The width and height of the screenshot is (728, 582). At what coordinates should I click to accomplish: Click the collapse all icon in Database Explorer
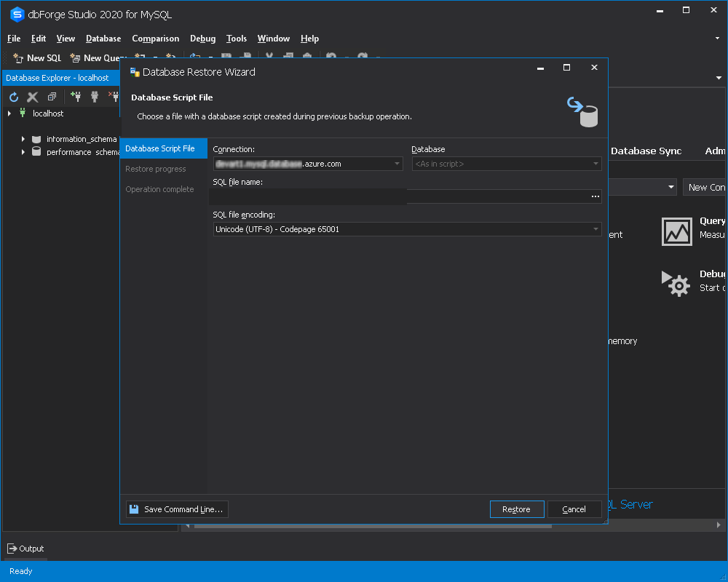tap(52, 97)
